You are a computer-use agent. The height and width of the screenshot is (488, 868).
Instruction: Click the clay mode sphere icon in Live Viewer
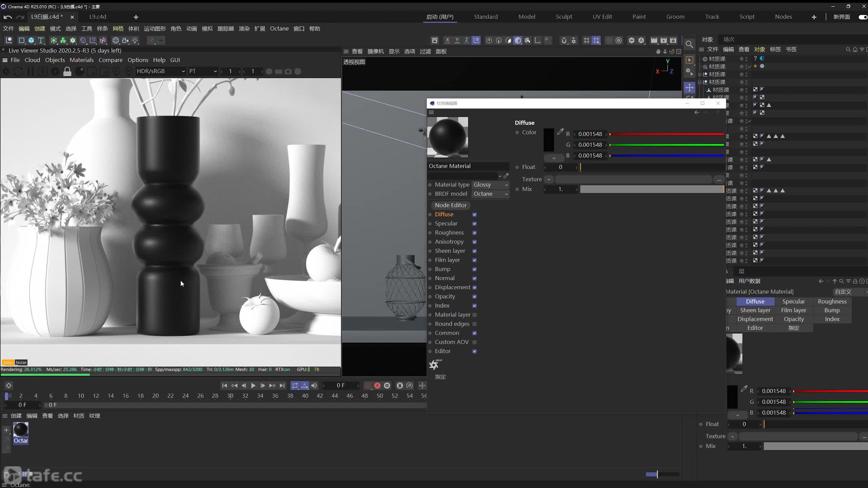tap(79, 71)
